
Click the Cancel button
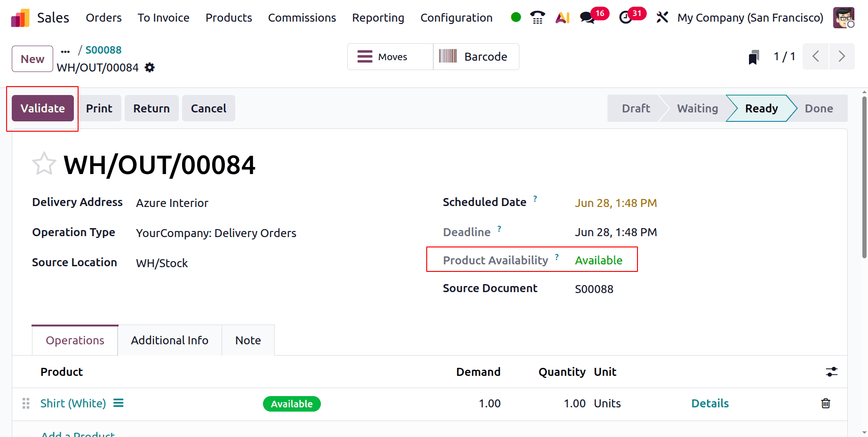coord(208,108)
